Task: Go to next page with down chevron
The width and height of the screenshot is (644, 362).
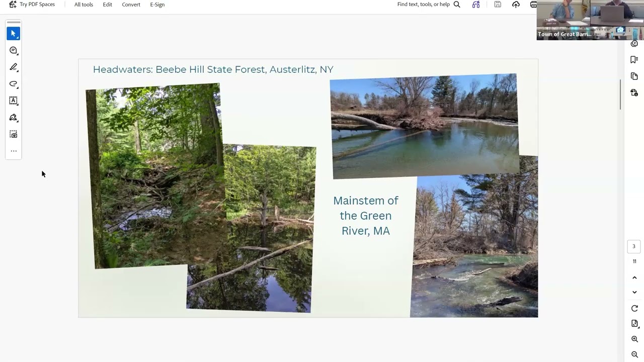Action: 634,292
